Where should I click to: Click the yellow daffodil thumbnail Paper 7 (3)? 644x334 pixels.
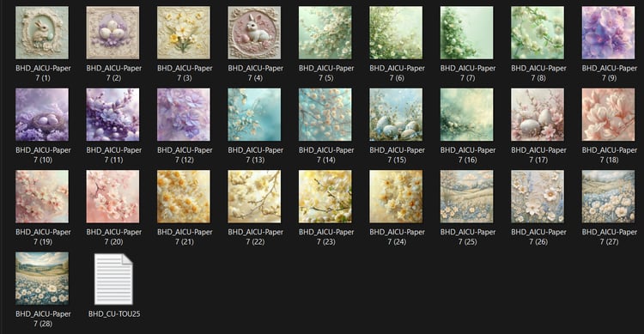point(184,33)
